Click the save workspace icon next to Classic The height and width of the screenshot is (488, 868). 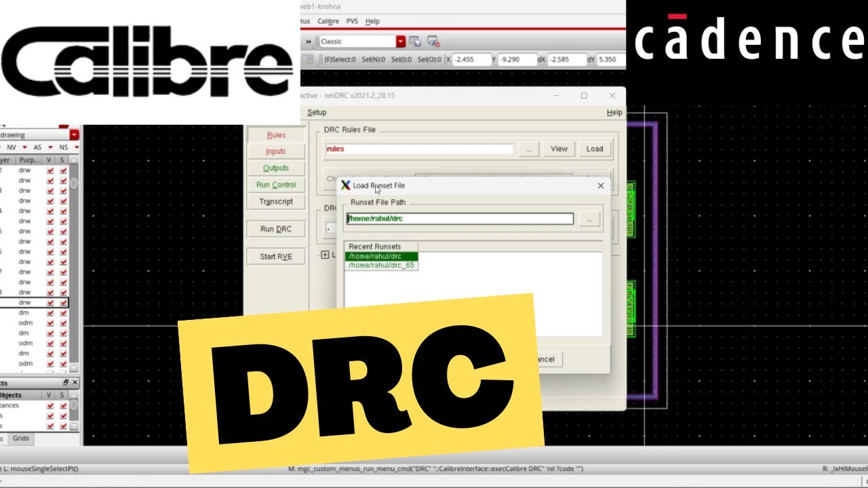(415, 41)
